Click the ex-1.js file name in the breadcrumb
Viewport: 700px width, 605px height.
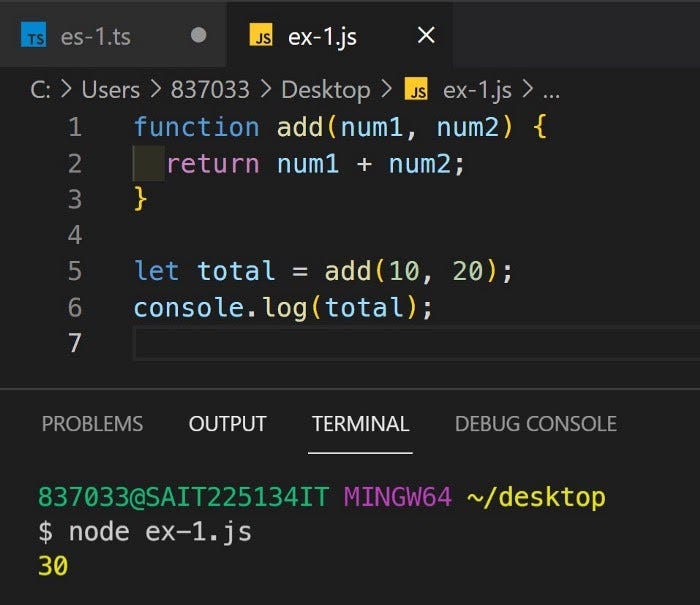click(x=477, y=90)
